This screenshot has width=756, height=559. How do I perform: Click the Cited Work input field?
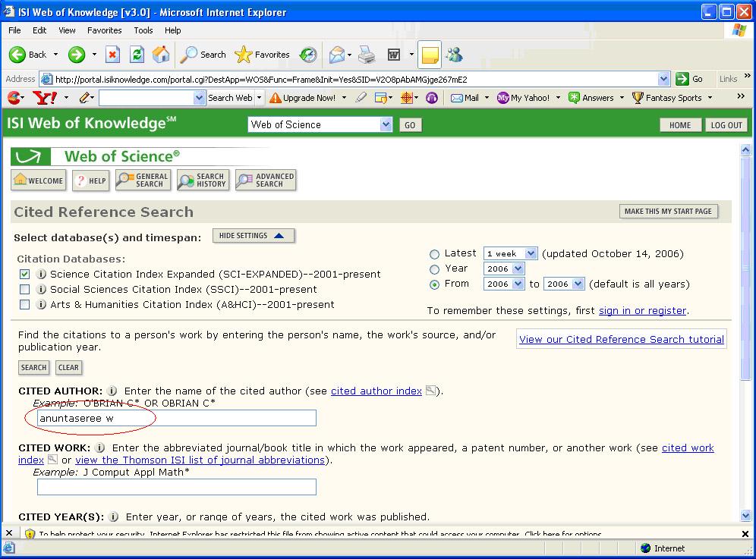point(177,487)
